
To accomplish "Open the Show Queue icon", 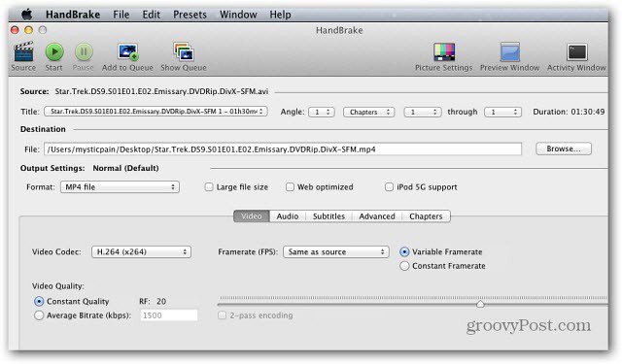I will tap(184, 51).
